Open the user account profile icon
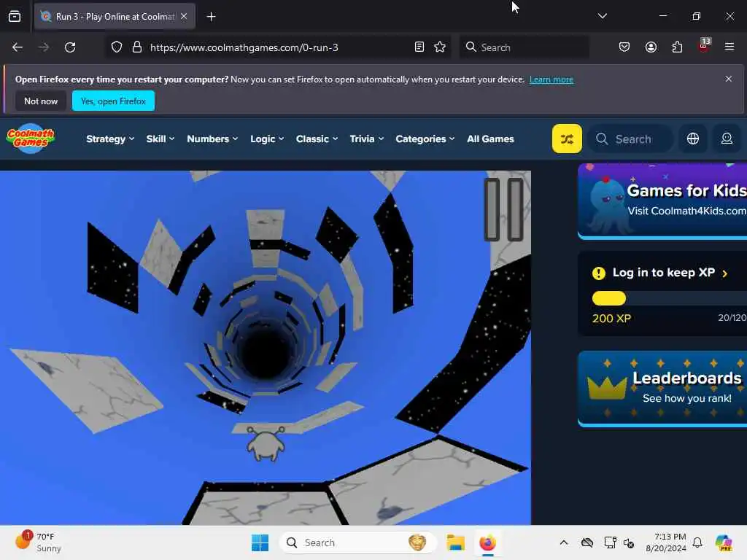Image resolution: width=747 pixels, height=560 pixels. (x=727, y=139)
